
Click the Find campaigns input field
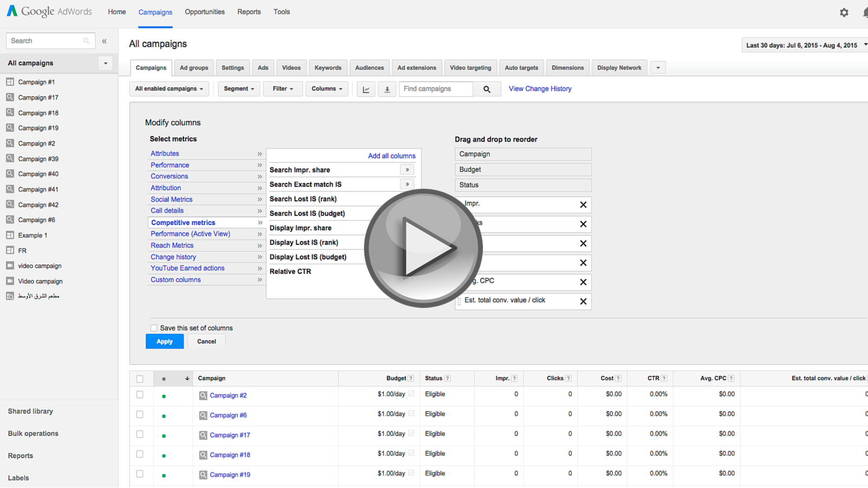click(436, 89)
